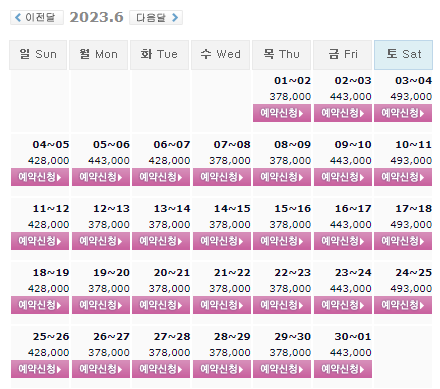Click 예약신청 for 01~02

(x=282, y=113)
